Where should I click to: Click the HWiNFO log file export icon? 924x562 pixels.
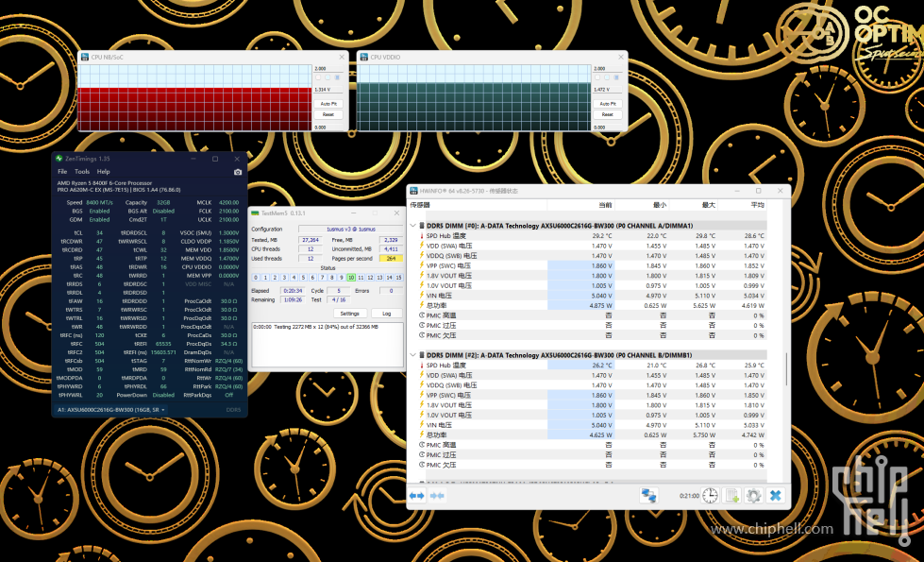(x=731, y=495)
